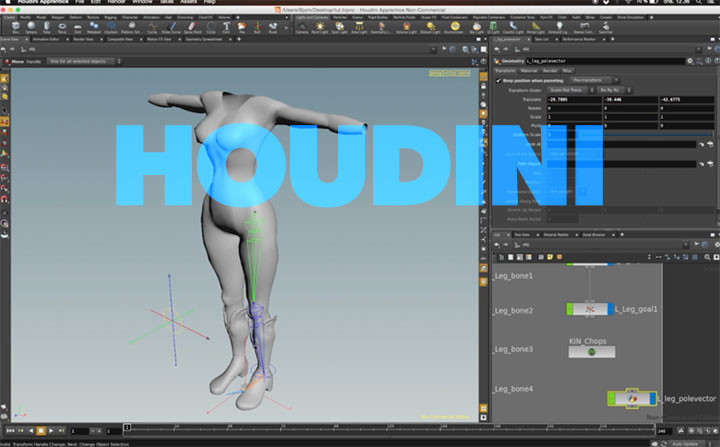Open the Character shelf tab
This screenshot has height=447, width=720.
[130, 17]
